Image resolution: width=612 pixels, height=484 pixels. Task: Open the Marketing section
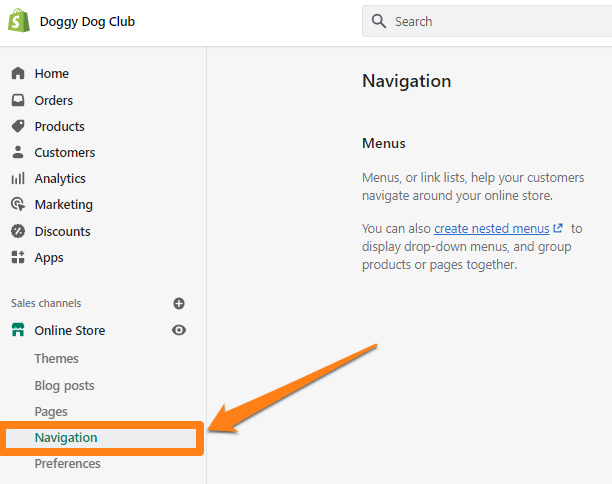pos(64,205)
